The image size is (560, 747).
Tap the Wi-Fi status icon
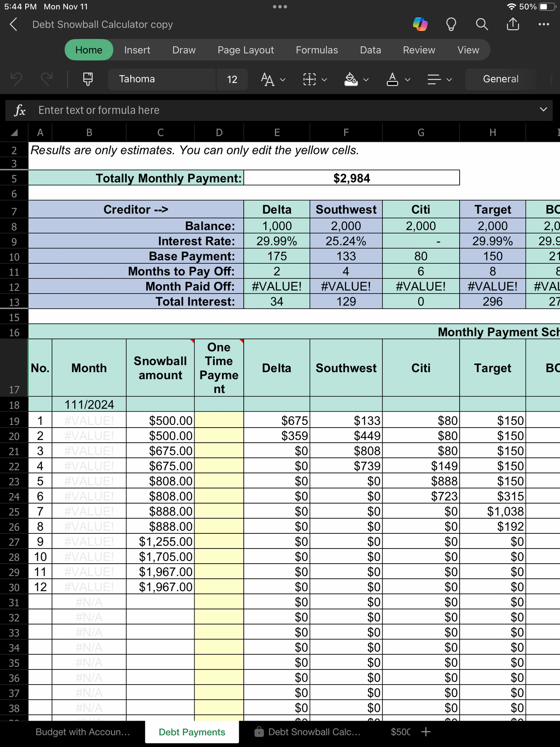(x=512, y=7)
